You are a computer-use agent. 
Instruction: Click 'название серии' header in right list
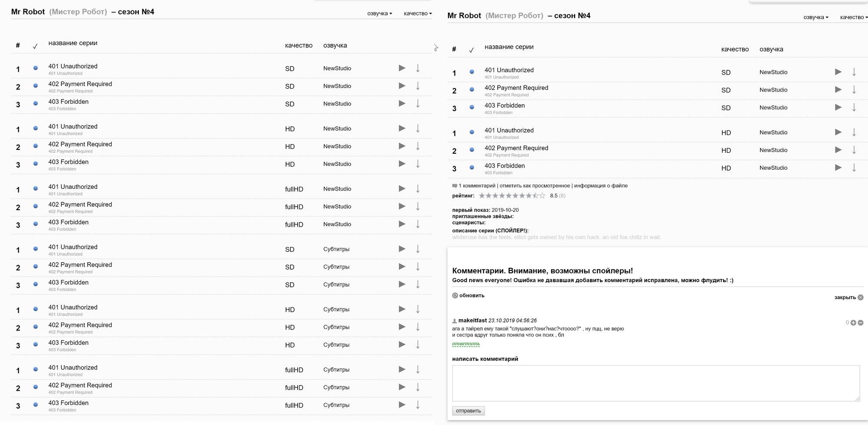tap(509, 47)
